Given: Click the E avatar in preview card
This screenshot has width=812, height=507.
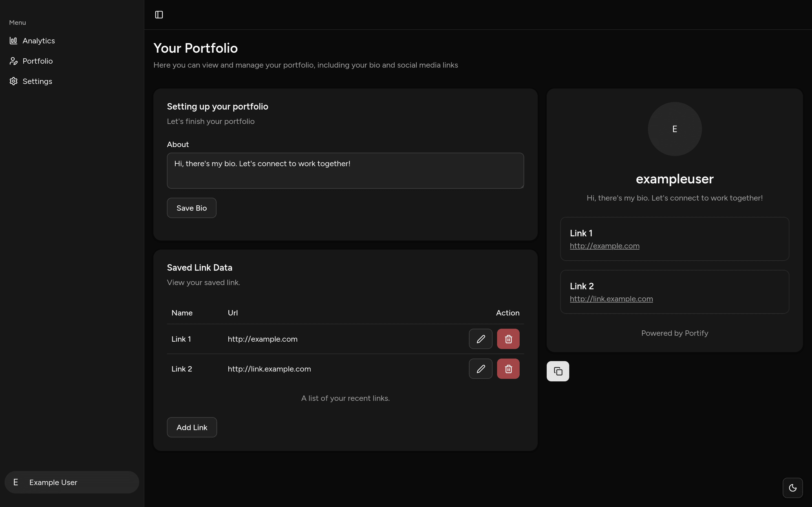Looking at the screenshot, I should point(674,129).
